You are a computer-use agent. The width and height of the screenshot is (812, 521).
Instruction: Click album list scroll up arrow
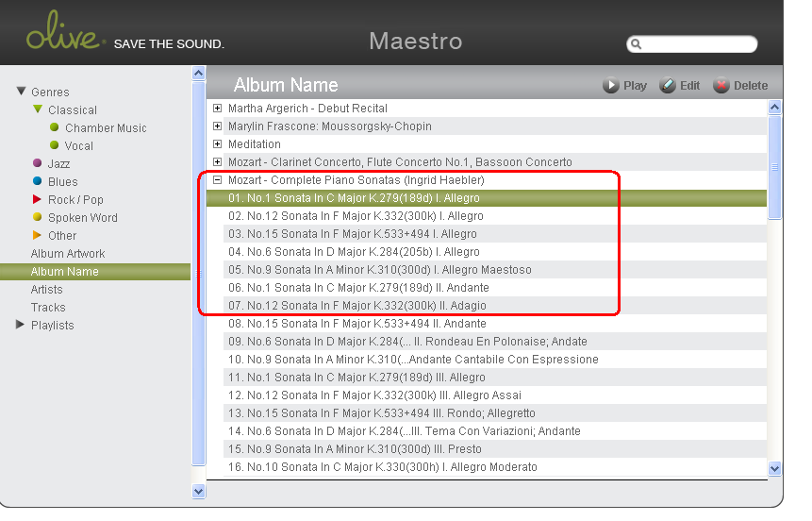[774, 108]
